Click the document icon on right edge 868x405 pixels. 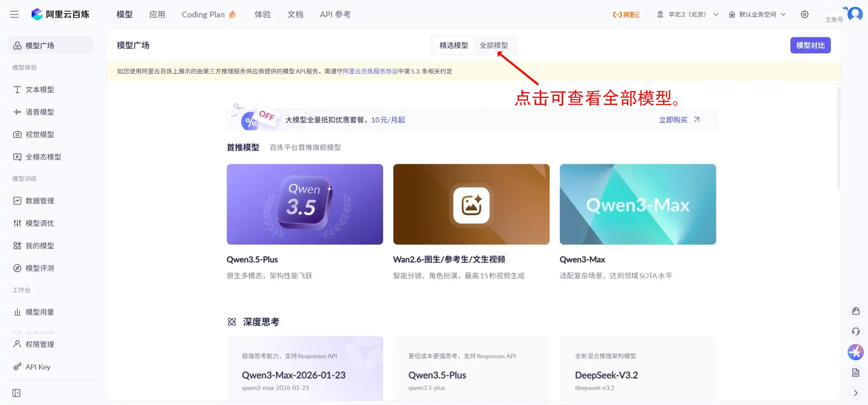click(x=856, y=372)
